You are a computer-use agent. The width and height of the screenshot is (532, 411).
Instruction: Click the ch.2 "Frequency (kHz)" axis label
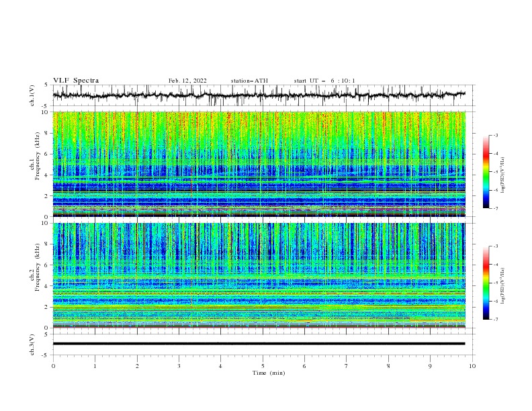coord(38,267)
